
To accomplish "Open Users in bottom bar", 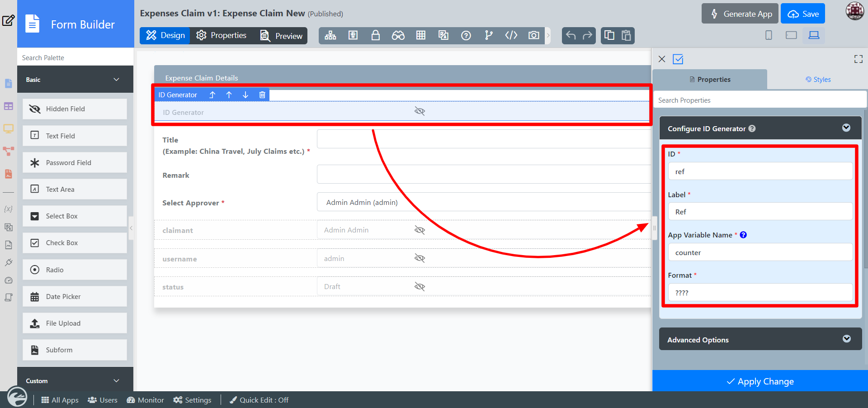I will pyautogui.click(x=103, y=400).
